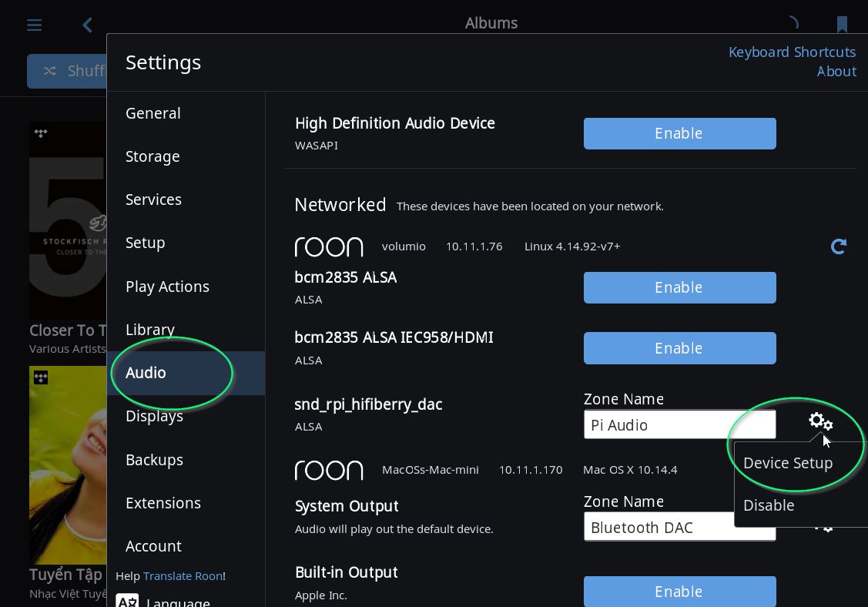Click the WASAPI label
Viewport: 868px width, 607px height.
click(x=316, y=146)
